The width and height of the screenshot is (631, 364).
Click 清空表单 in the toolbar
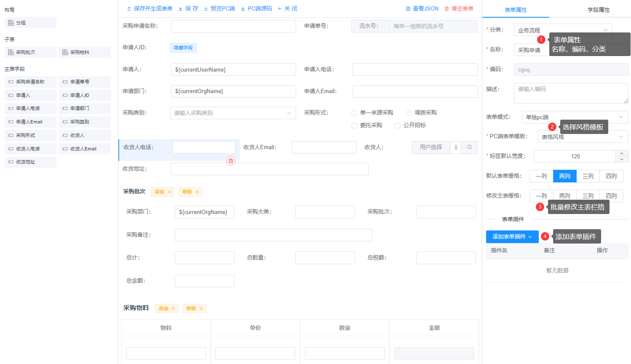tap(459, 8)
